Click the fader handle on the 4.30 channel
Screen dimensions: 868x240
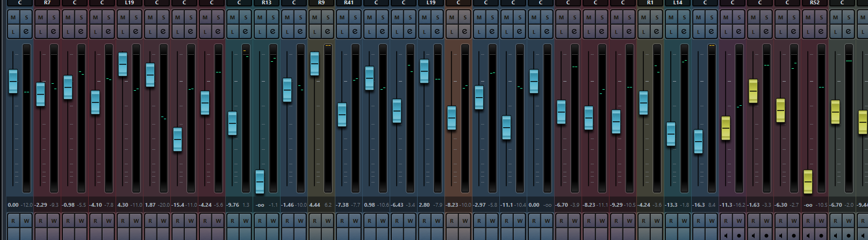[123, 64]
